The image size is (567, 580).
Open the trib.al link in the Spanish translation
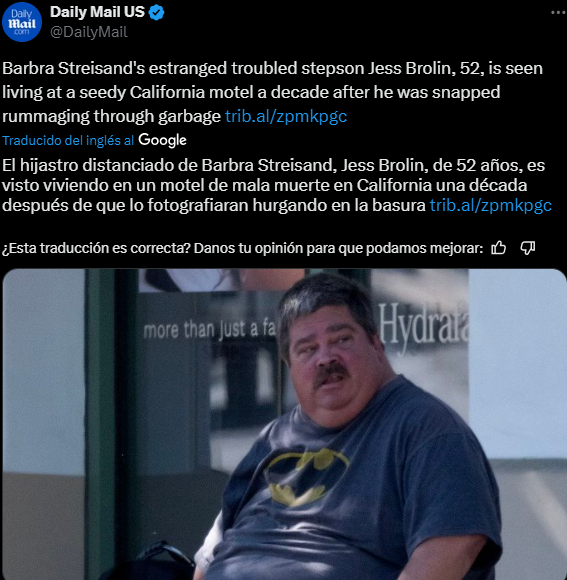490,205
